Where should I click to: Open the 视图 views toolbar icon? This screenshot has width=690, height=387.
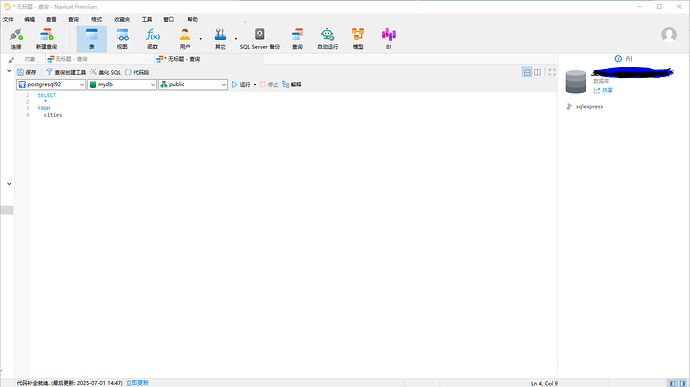[122, 38]
